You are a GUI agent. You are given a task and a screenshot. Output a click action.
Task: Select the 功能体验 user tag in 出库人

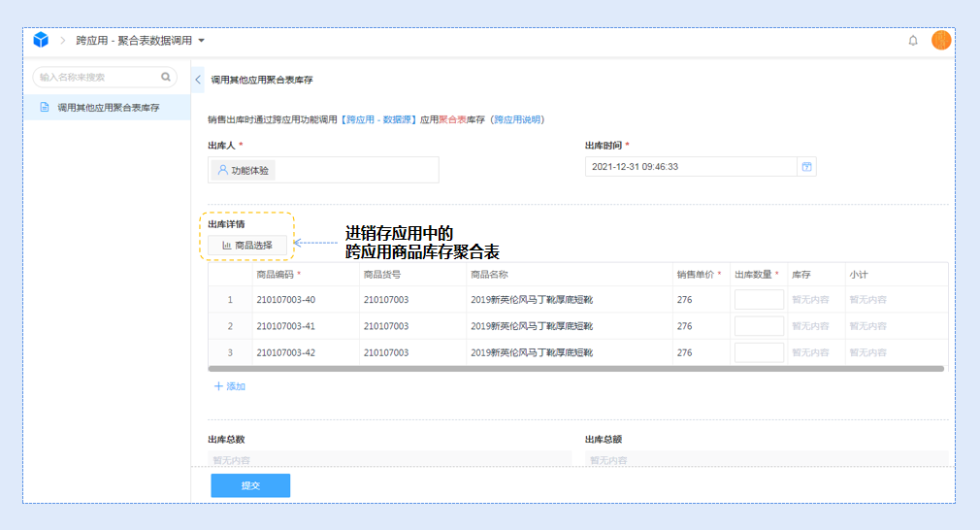tap(244, 170)
